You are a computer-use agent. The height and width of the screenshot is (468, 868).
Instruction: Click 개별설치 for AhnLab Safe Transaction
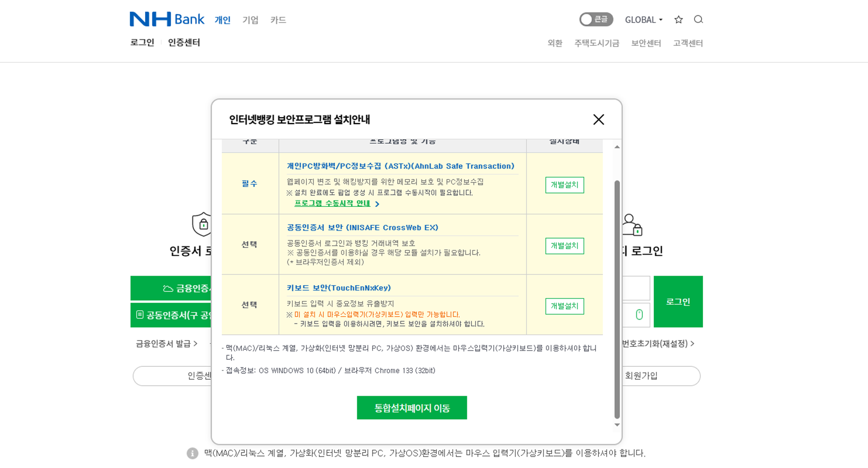tap(565, 185)
